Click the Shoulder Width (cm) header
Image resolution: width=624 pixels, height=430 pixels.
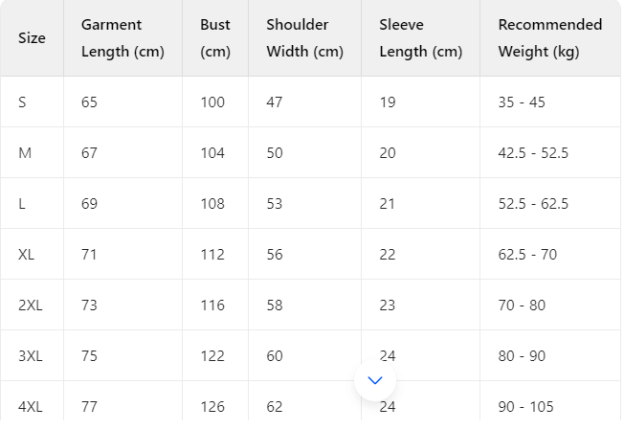(305, 38)
